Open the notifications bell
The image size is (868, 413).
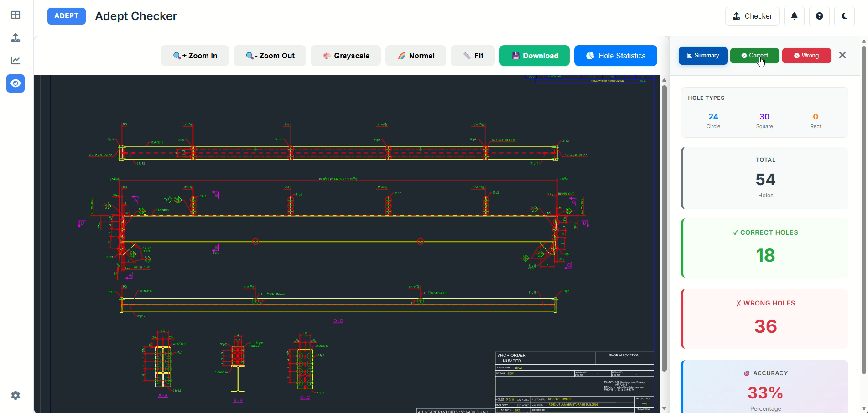point(794,16)
